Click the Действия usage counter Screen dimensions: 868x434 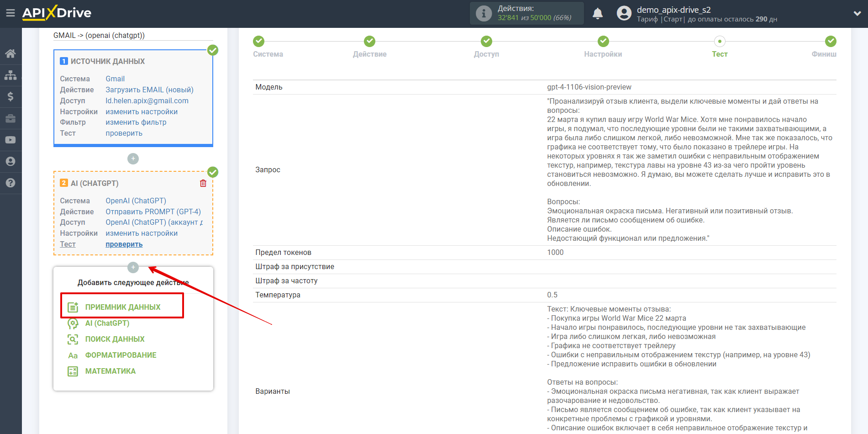[x=527, y=13]
